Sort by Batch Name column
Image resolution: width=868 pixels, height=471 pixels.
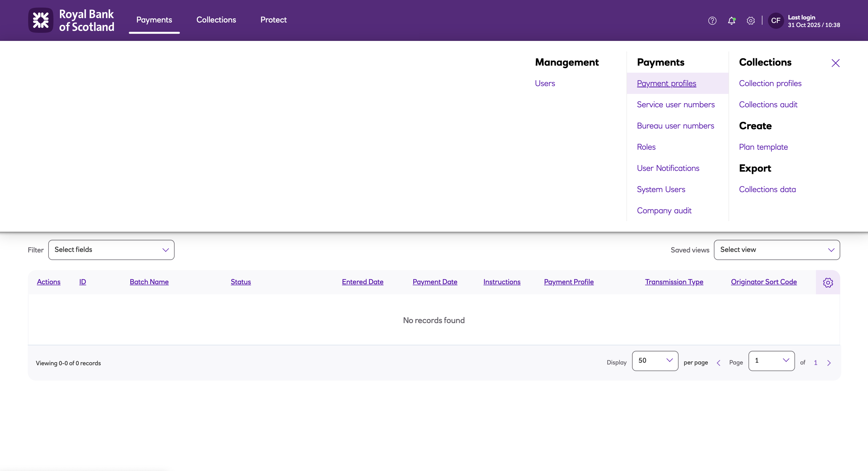tap(149, 282)
